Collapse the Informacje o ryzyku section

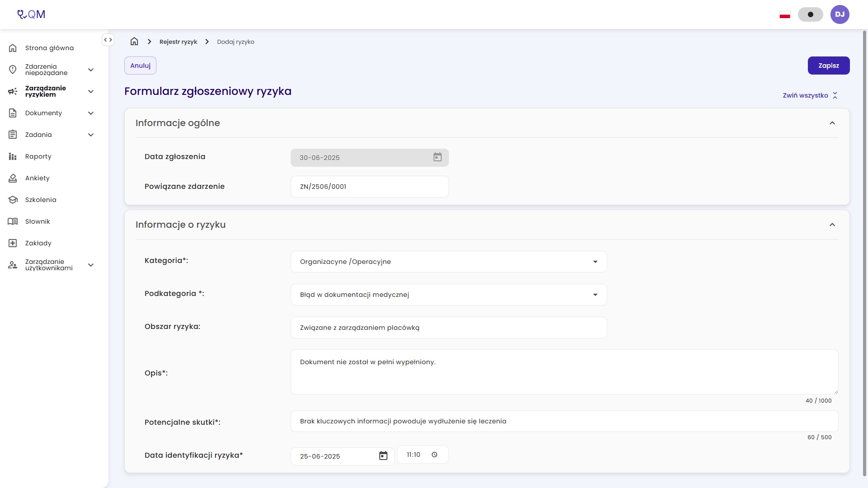click(832, 225)
